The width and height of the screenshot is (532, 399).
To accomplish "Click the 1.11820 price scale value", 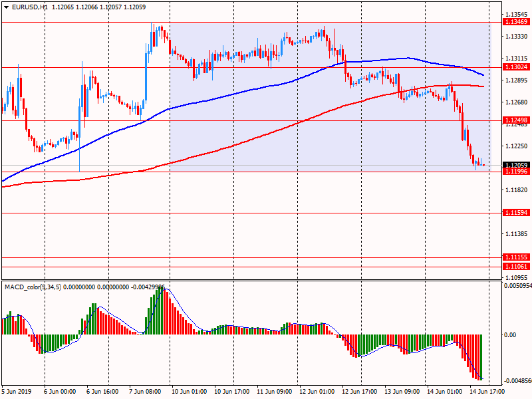I will tap(517, 190).
